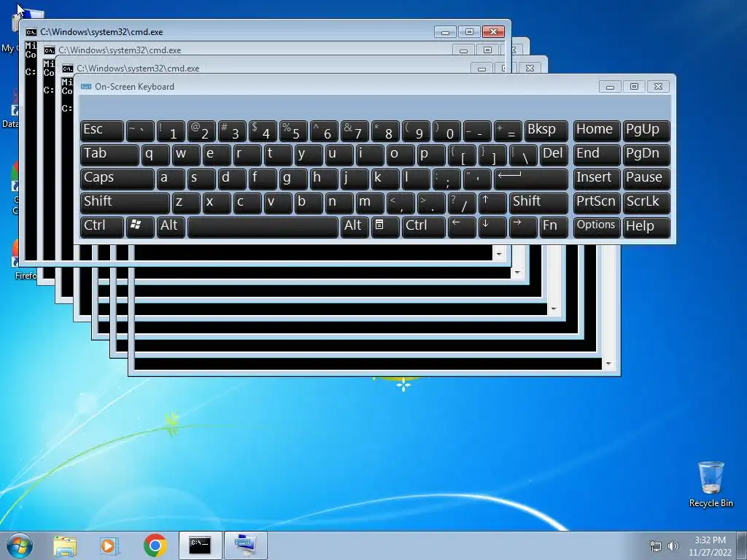
Task: Open the Windows Start menu
Action: pos(19,545)
